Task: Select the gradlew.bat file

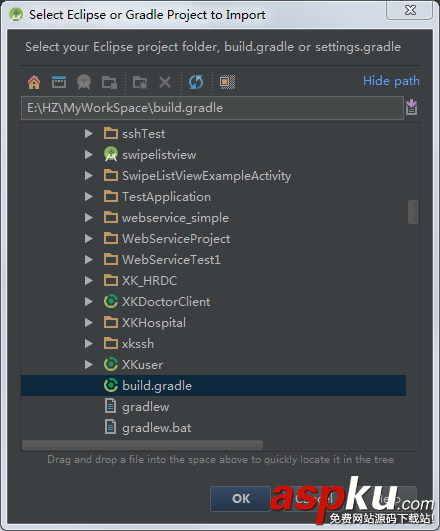Action: 156,427
